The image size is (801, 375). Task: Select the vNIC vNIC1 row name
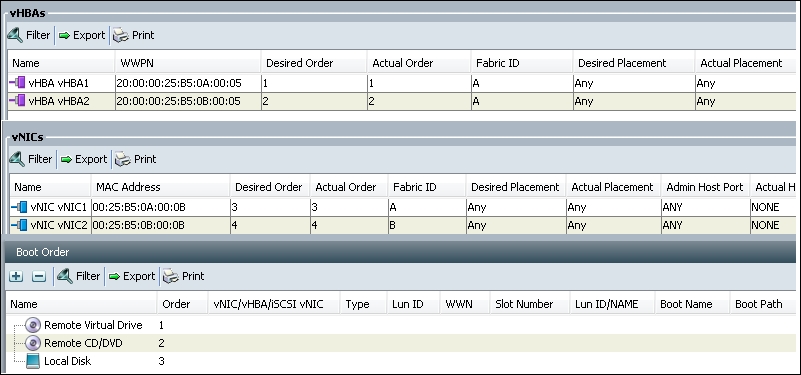tap(59, 207)
